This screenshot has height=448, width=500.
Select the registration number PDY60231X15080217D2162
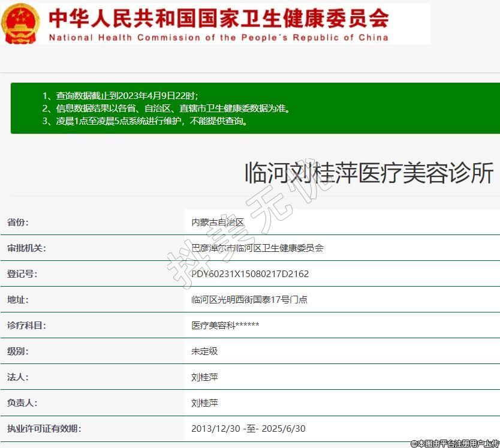pos(250,274)
